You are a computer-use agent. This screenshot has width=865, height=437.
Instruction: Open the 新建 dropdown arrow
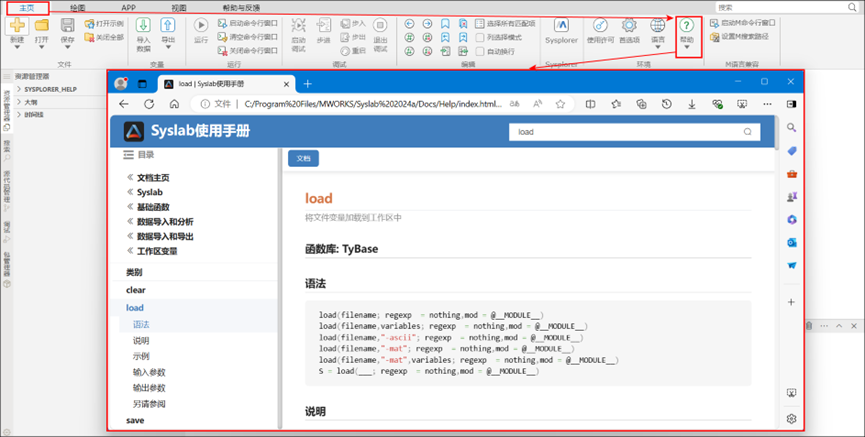pos(17,47)
